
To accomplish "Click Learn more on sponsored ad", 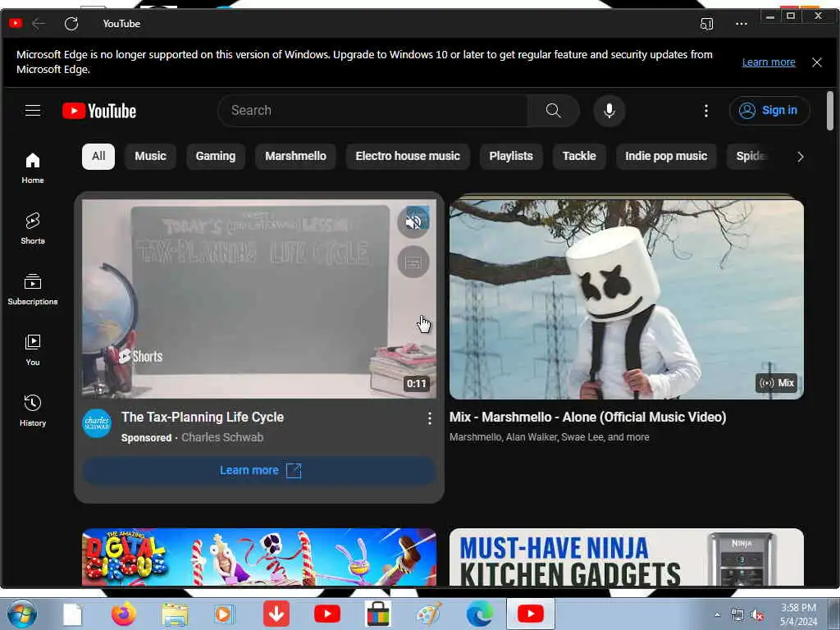I will click(259, 470).
